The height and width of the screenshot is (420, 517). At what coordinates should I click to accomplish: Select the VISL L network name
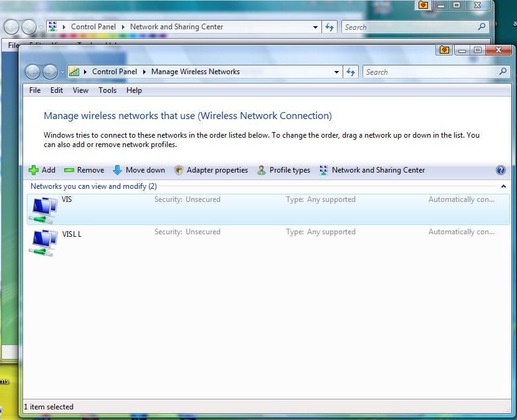(72, 234)
